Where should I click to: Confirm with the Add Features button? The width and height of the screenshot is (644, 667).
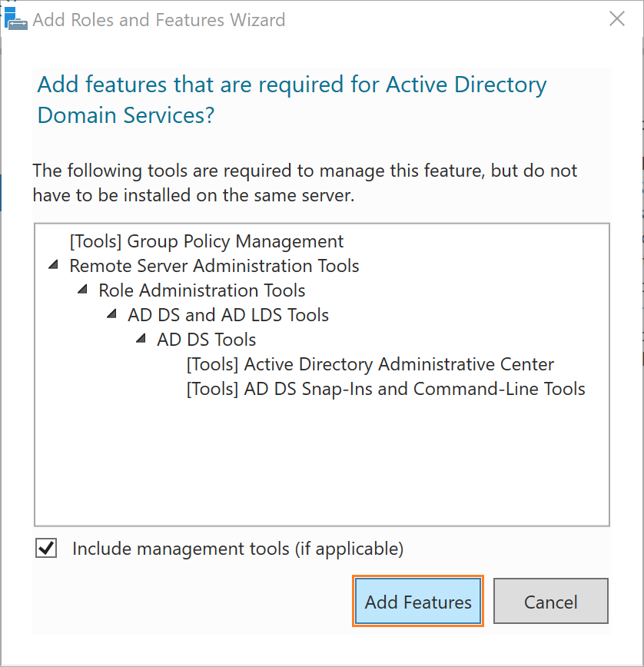pyautogui.click(x=418, y=601)
